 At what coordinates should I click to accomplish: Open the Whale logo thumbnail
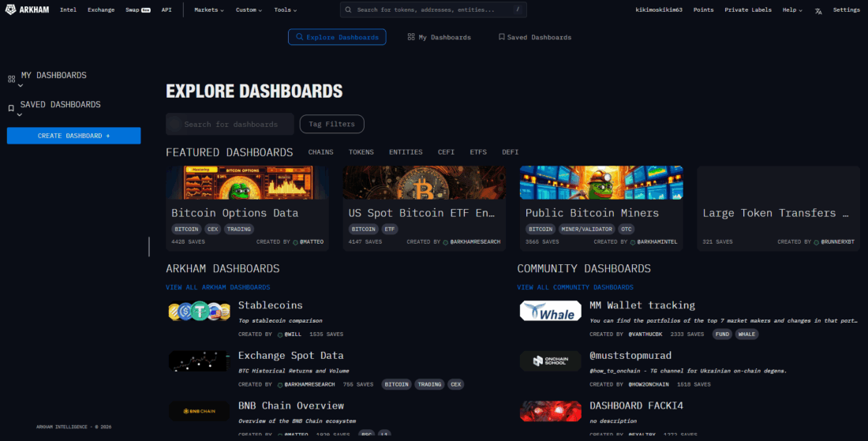(x=550, y=311)
